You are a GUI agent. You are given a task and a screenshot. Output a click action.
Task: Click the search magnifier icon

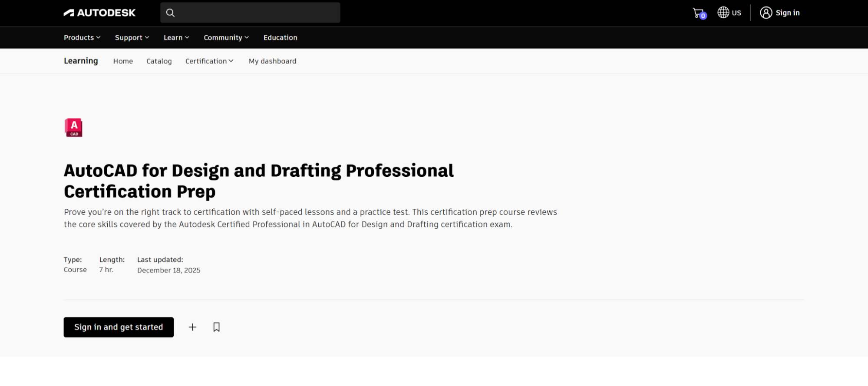tap(170, 13)
